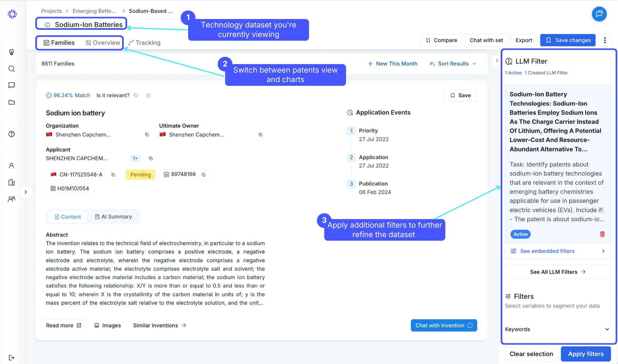Select the AI Summary tab
Image resolution: width=618 pixels, height=364 pixels.
pyautogui.click(x=113, y=217)
